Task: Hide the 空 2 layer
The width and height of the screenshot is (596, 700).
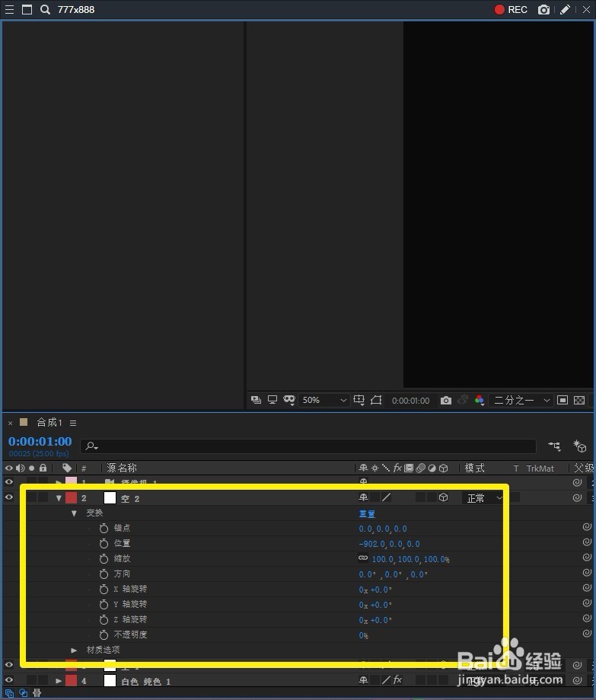Action: (9, 497)
